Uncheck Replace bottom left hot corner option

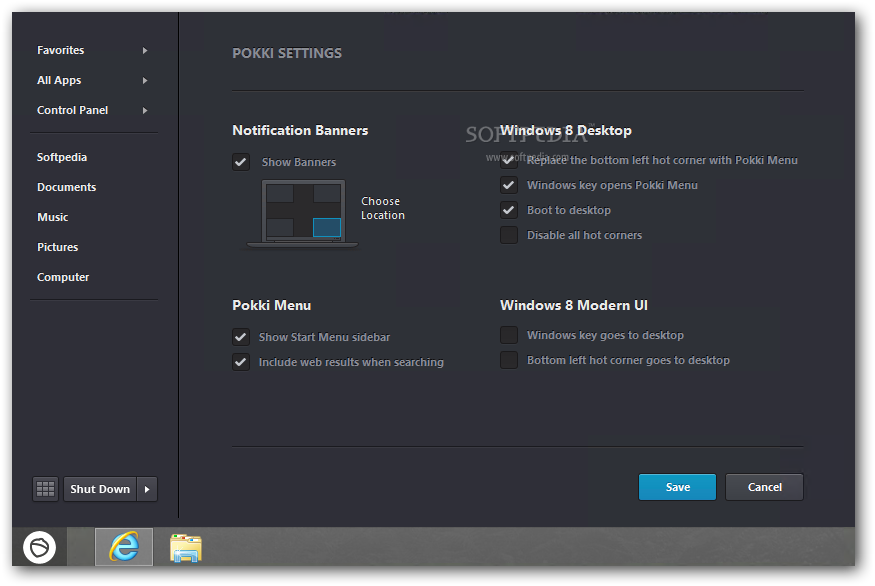pos(508,160)
